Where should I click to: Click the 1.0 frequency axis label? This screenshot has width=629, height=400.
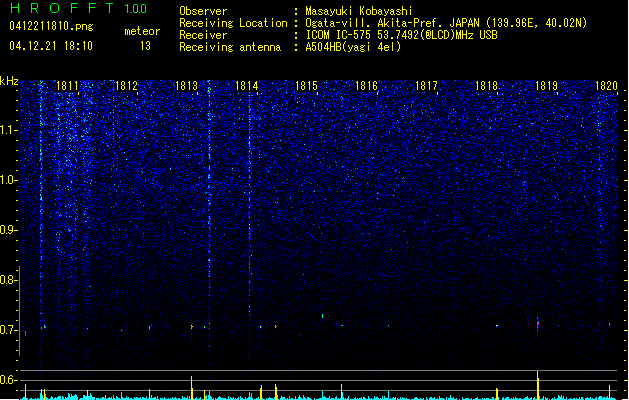[x=9, y=180]
